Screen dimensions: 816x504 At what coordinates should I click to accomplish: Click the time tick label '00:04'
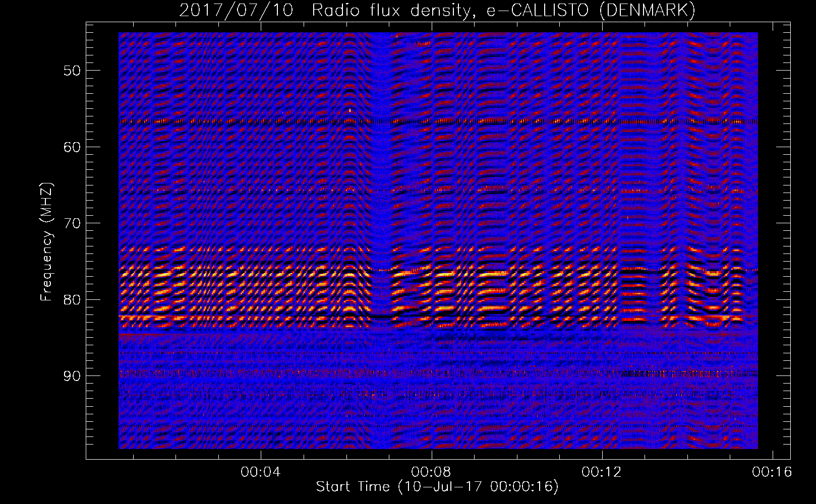[x=261, y=472]
